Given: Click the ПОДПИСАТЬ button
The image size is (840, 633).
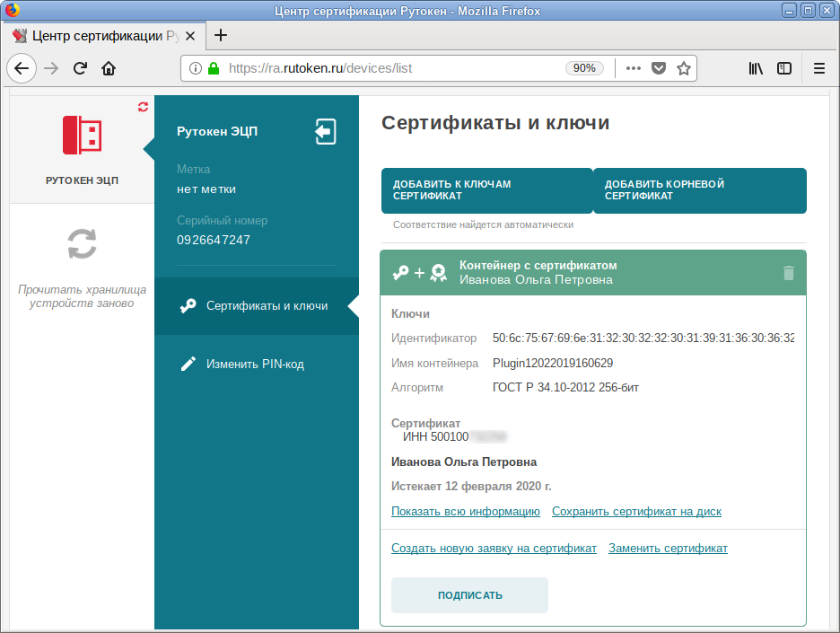Looking at the screenshot, I should coord(470,595).
